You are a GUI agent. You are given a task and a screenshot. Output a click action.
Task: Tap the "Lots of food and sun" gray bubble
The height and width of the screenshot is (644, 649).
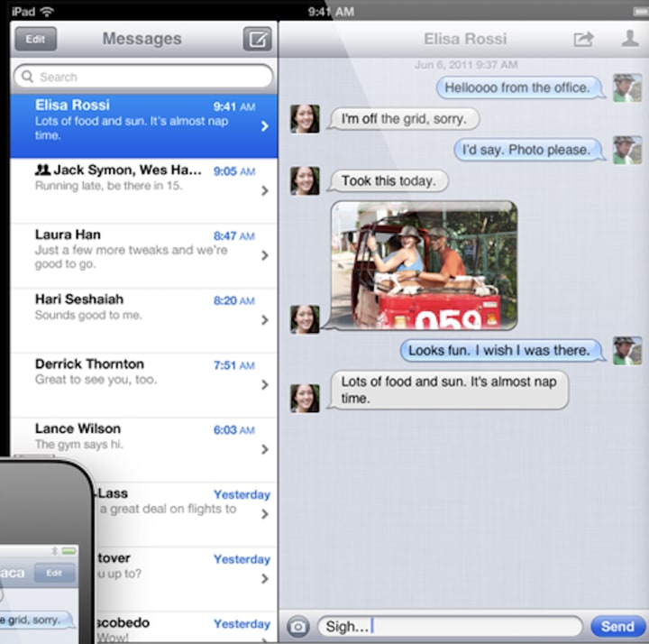tap(448, 391)
